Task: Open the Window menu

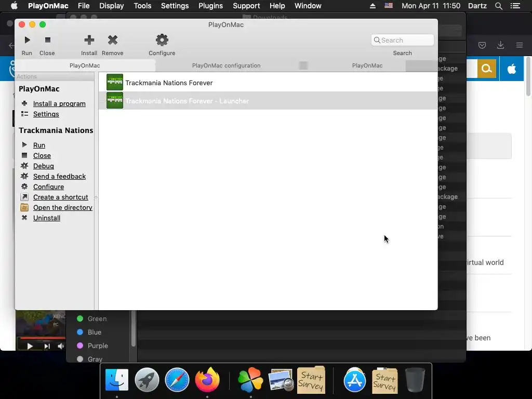Action: (308, 6)
